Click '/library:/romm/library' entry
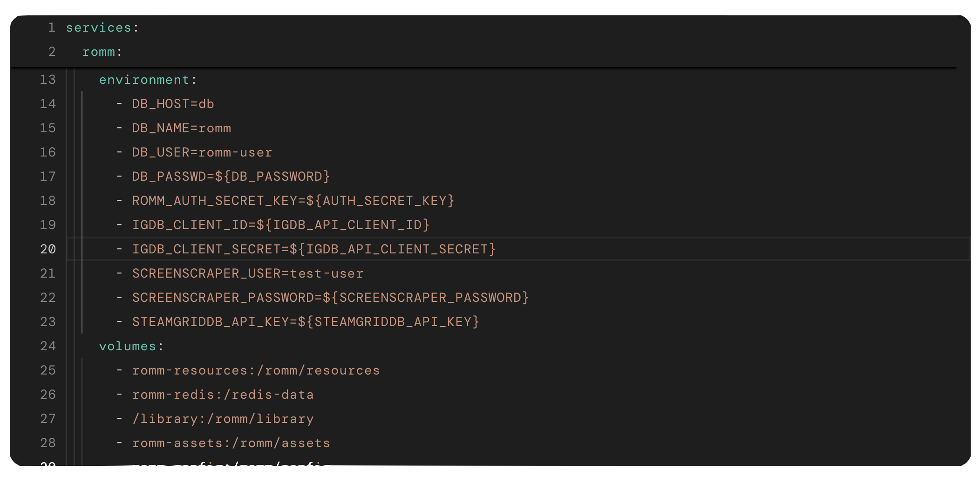Image resolution: width=980 pixels, height=477 pixels. 223,419
